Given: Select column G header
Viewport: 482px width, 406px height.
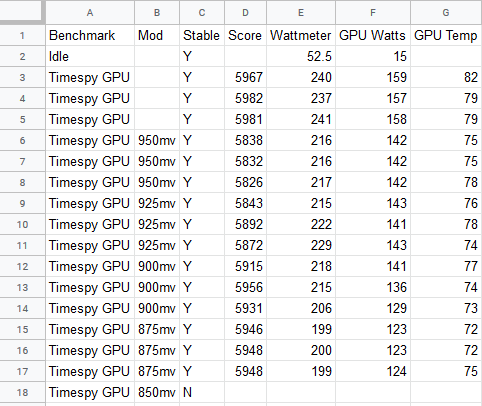Looking at the screenshot, I should (446, 12).
